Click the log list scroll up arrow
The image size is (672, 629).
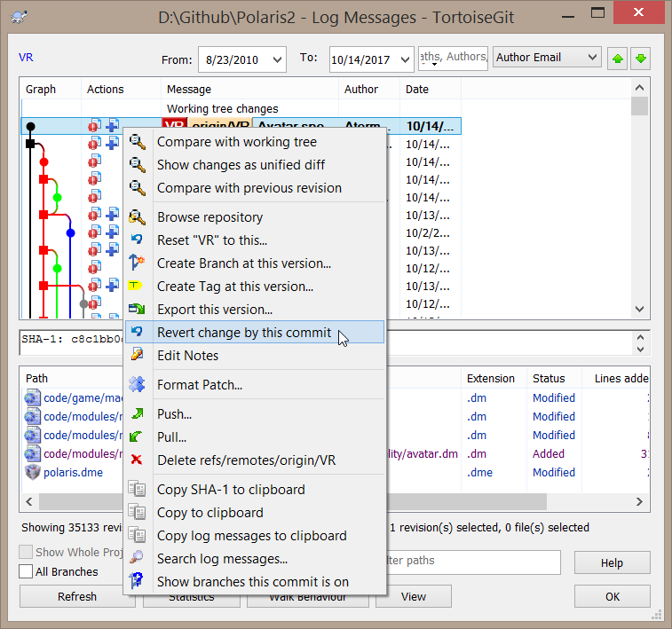click(x=639, y=88)
